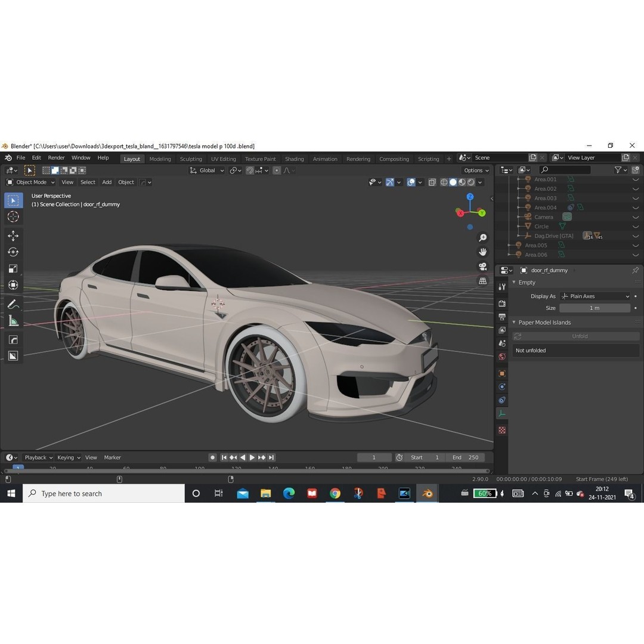The width and height of the screenshot is (644, 644).
Task: Activate the 3D Cursor tool
Action: coord(13,216)
